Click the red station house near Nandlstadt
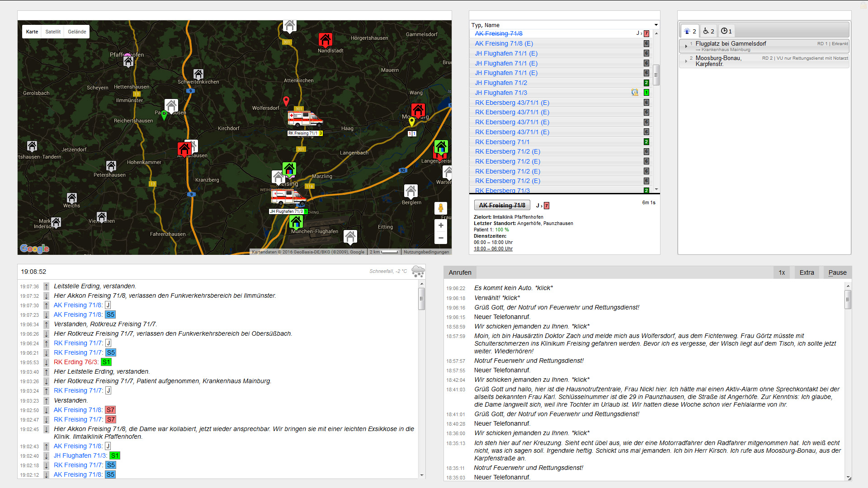 tap(325, 40)
